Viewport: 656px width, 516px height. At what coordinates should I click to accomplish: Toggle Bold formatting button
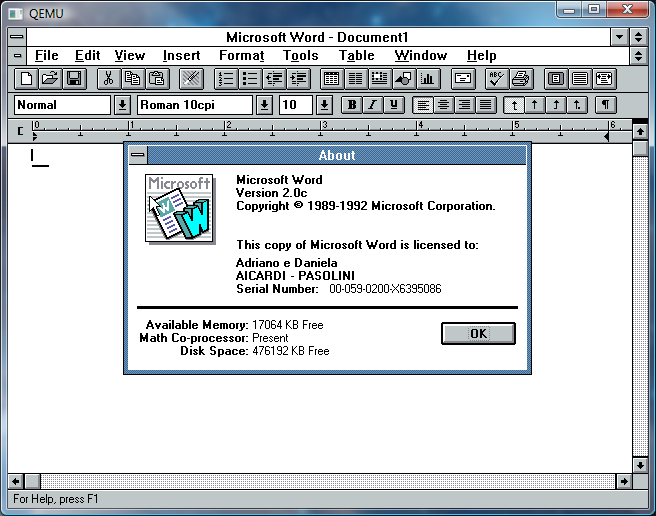pos(351,105)
